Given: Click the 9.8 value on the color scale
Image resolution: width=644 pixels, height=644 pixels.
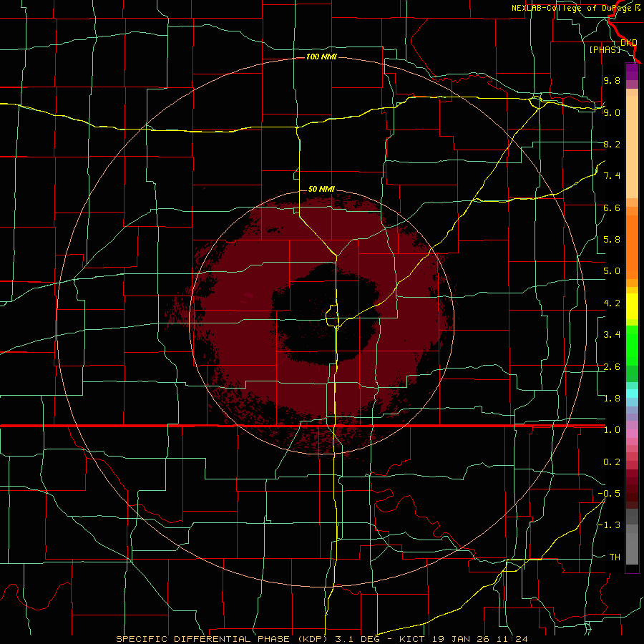Looking at the screenshot, I should coord(612,80).
